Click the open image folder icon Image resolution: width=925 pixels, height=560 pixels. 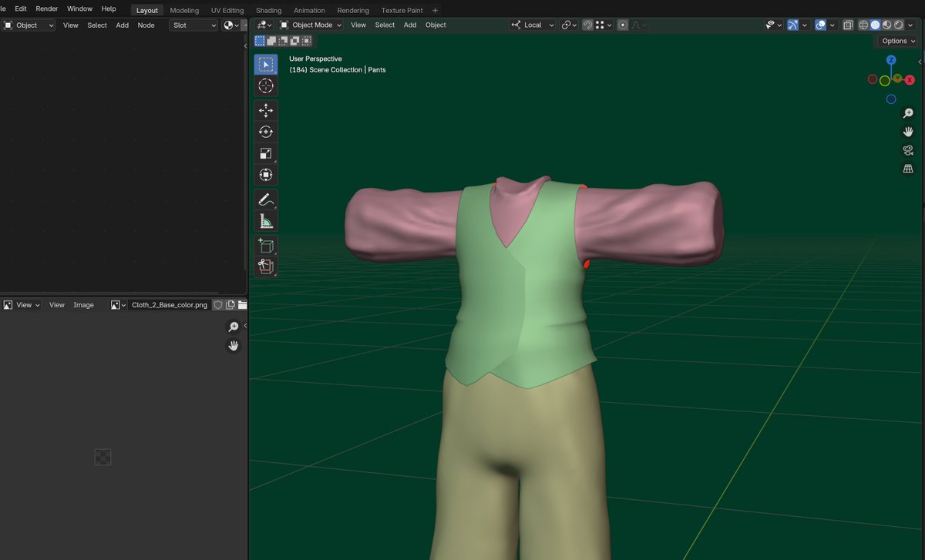(x=242, y=305)
